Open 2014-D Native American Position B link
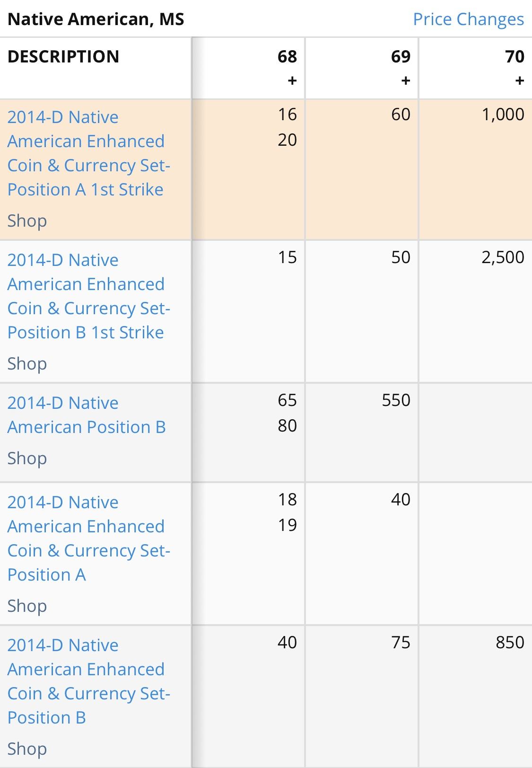Screen dimensions: 532x768 coord(87,415)
